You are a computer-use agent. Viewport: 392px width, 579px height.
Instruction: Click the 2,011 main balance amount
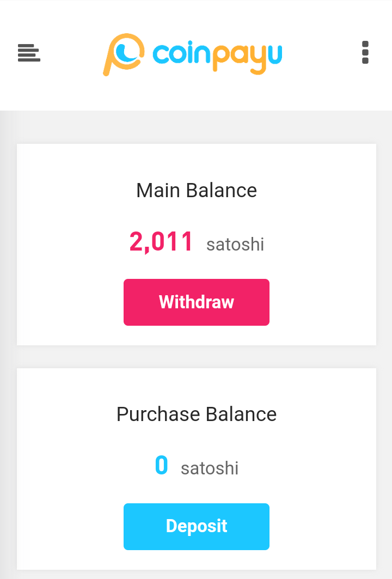pos(161,242)
